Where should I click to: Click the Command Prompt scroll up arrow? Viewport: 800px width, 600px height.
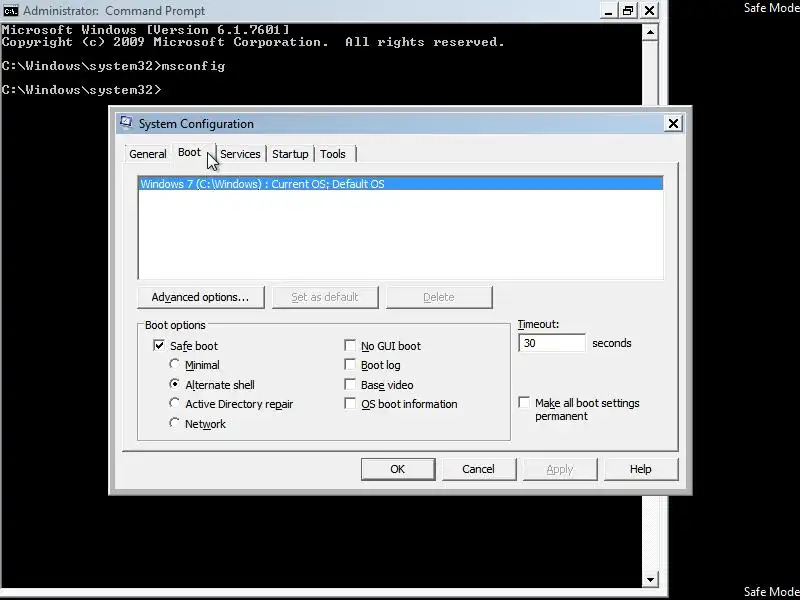point(650,33)
